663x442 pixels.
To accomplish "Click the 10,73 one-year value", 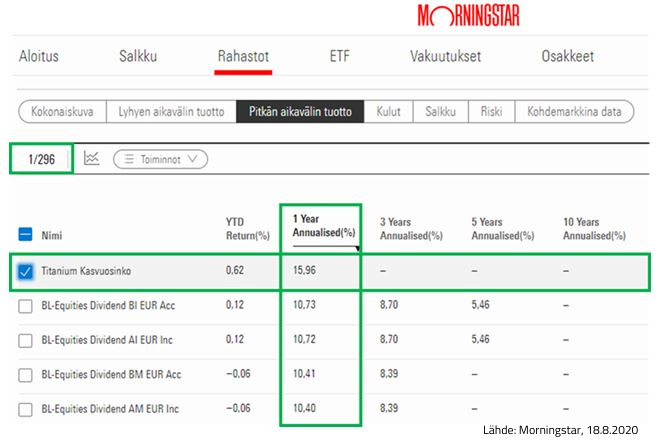I will [304, 305].
